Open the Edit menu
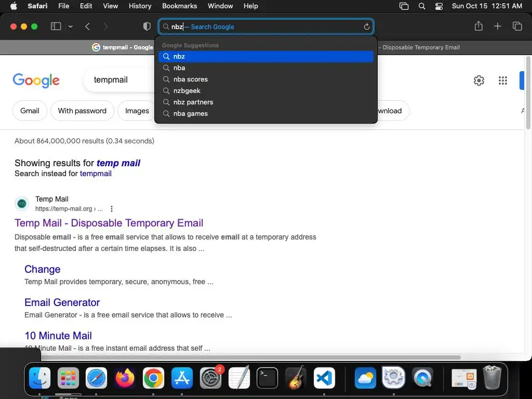Image resolution: width=532 pixels, height=399 pixels. coord(86,6)
